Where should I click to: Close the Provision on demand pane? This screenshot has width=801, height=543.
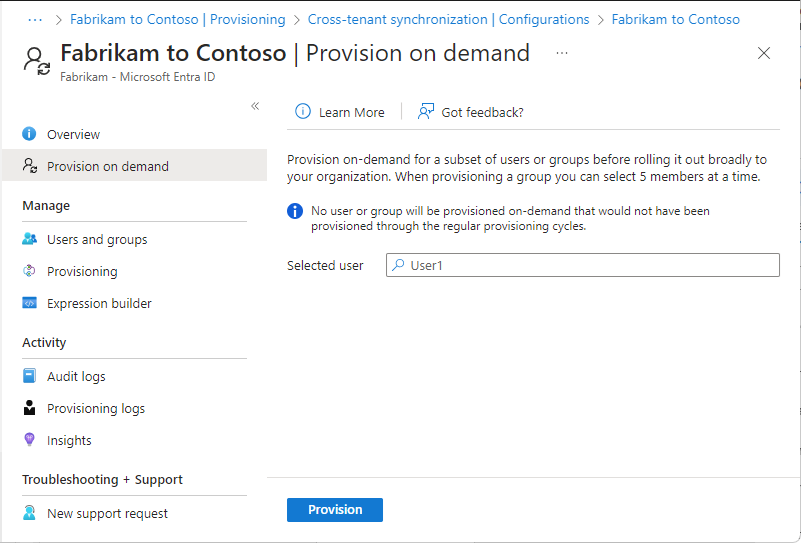764,53
